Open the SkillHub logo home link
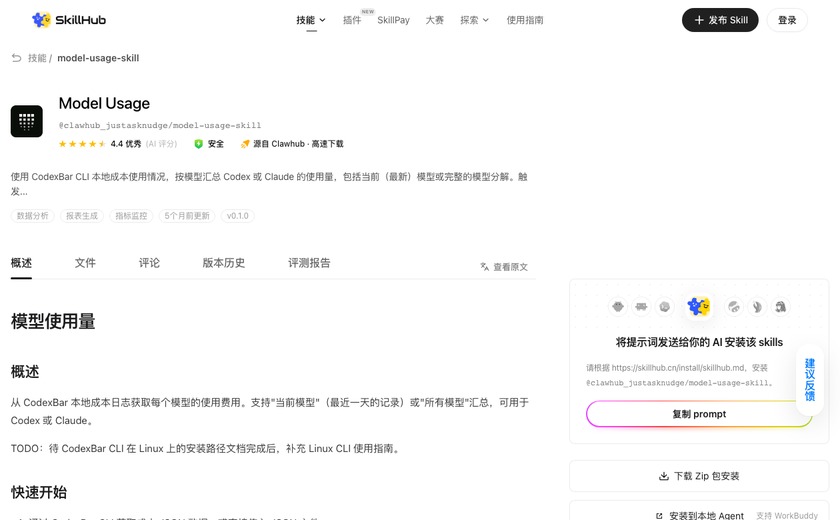Viewport: 840px width, 520px height. [69, 20]
